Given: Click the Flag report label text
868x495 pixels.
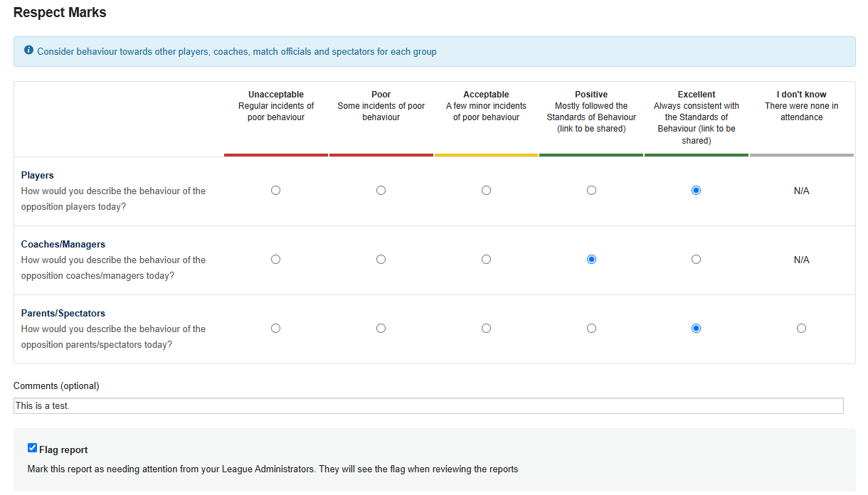Looking at the screenshot, I should (63, 450).
